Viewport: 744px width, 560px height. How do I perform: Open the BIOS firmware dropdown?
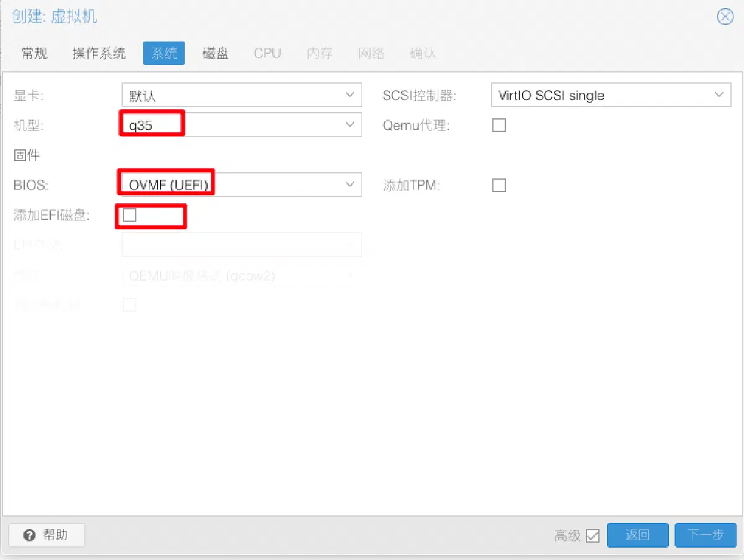pyautogui.click(x=349, y=185)
